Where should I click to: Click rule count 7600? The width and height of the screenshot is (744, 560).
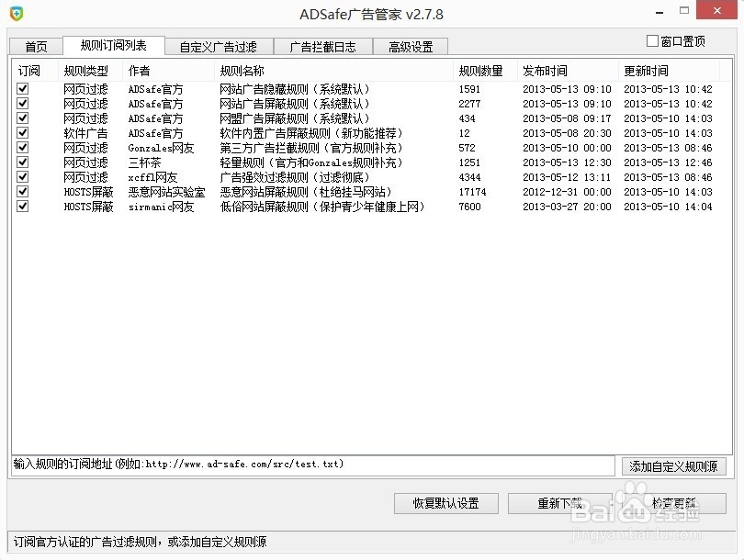[469, 207]
